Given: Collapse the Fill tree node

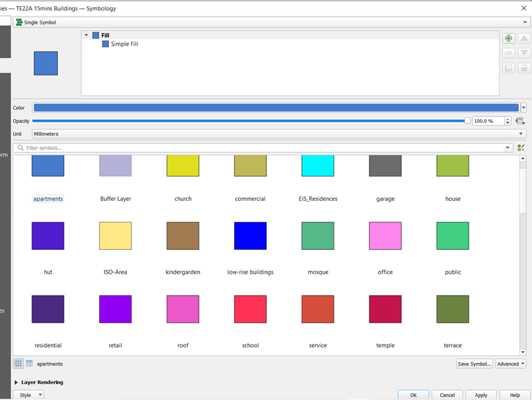Looking at the screenshot, I should coord(87,36).
